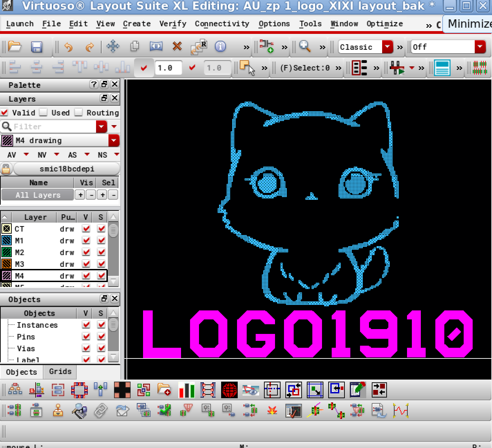The height and width of the screenshot is (448, 492).
Task: Undo the last edit
Action: (68, 47)
